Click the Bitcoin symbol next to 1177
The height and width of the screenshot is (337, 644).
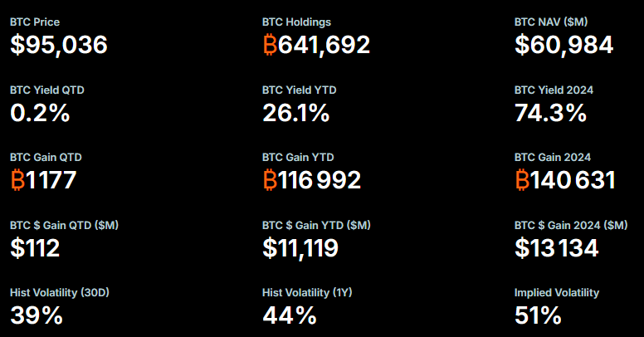(17, 179)
